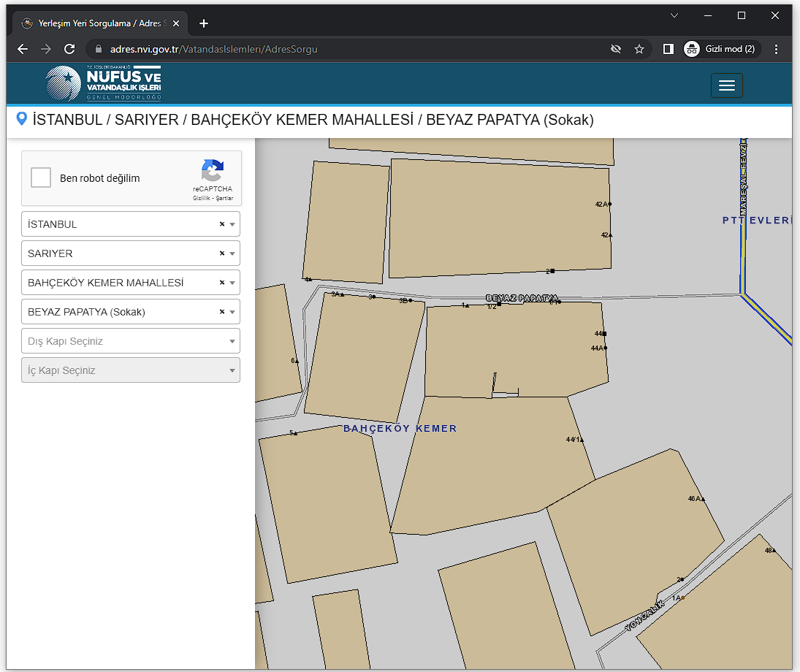Screen dimensions: 800x672
Task: Check the 'Ben robot değilim' checkbox
Action: click(x=41, y=177)
